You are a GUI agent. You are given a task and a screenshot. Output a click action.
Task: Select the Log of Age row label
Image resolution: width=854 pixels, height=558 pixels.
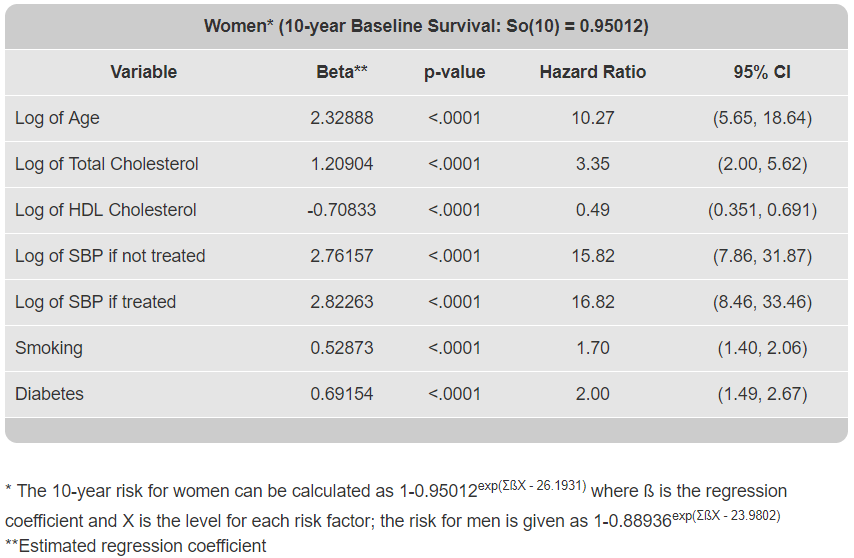(57, 118)
